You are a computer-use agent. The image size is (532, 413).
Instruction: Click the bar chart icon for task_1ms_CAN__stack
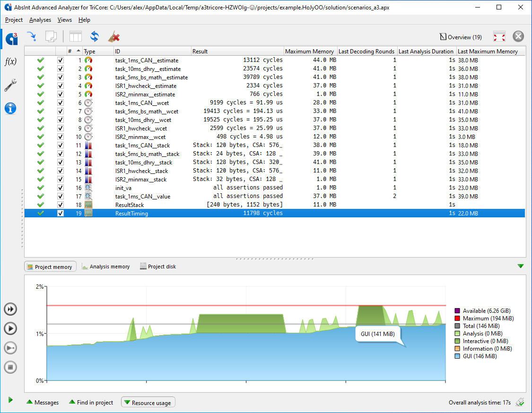pyautogui.click(x=88, y=146)
